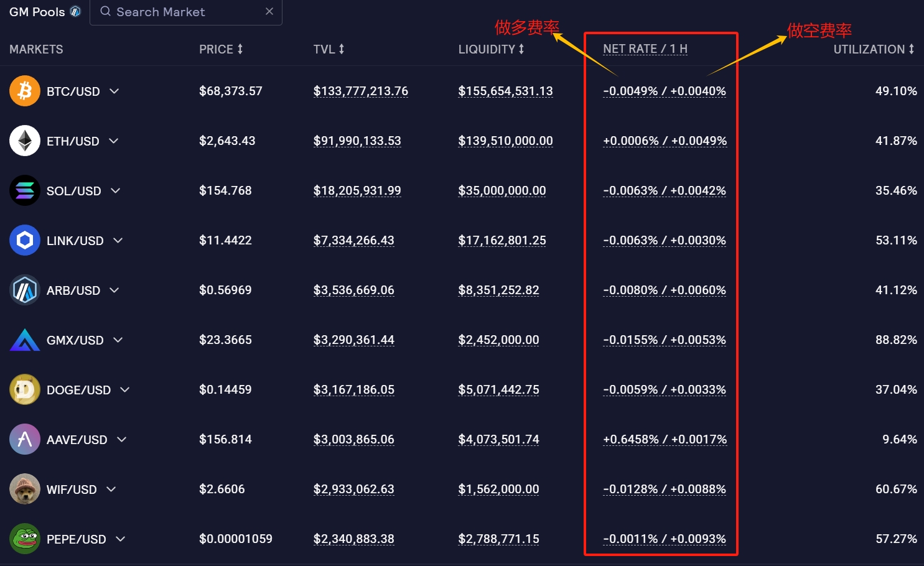Click the Dogecoin icon

tap(25, 389)
